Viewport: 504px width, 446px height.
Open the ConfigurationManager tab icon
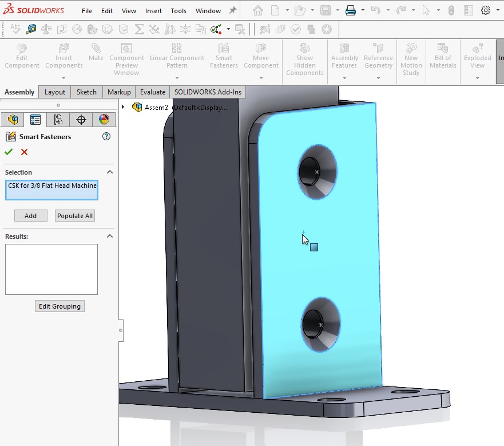point(58,120)
